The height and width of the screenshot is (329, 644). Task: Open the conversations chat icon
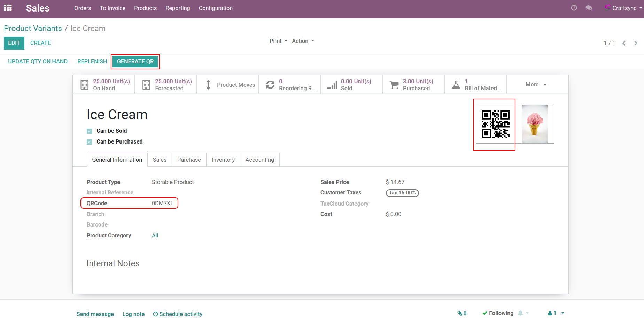(589, 8)
